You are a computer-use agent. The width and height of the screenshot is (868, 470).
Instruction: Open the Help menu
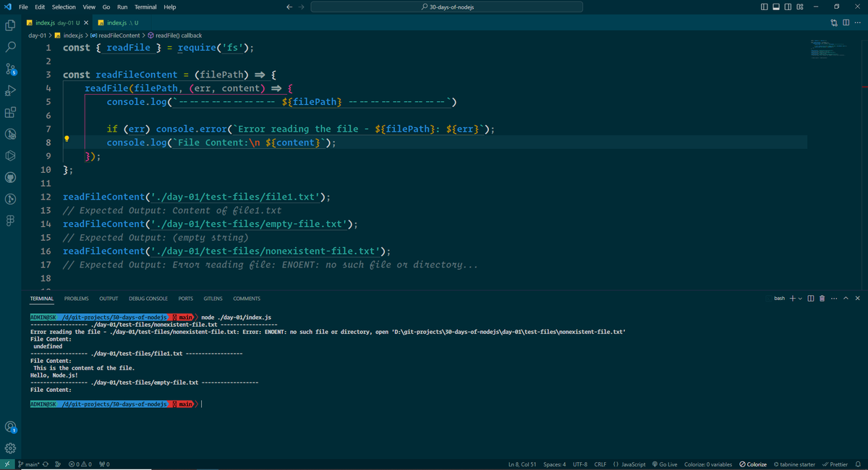(170, 7)
